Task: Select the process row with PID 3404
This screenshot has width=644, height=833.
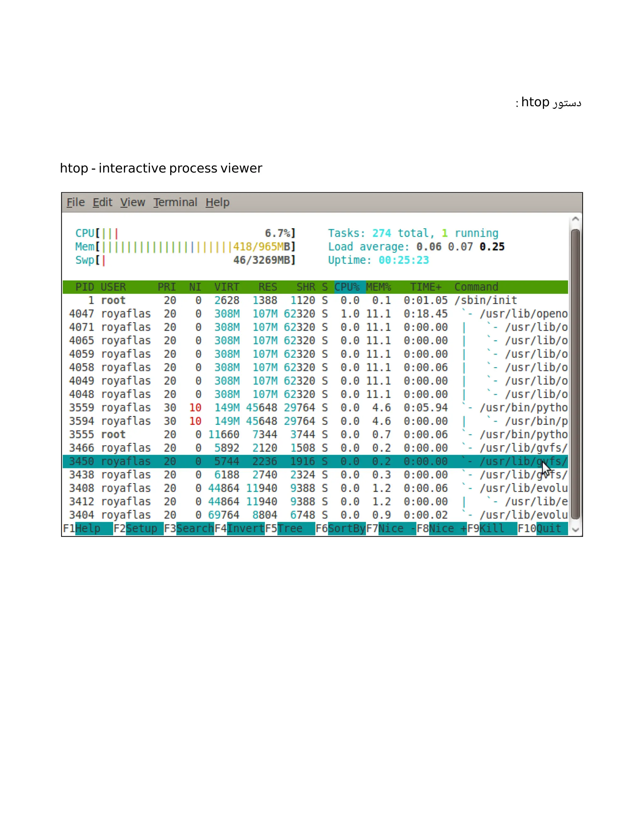Action: point(315,515)
